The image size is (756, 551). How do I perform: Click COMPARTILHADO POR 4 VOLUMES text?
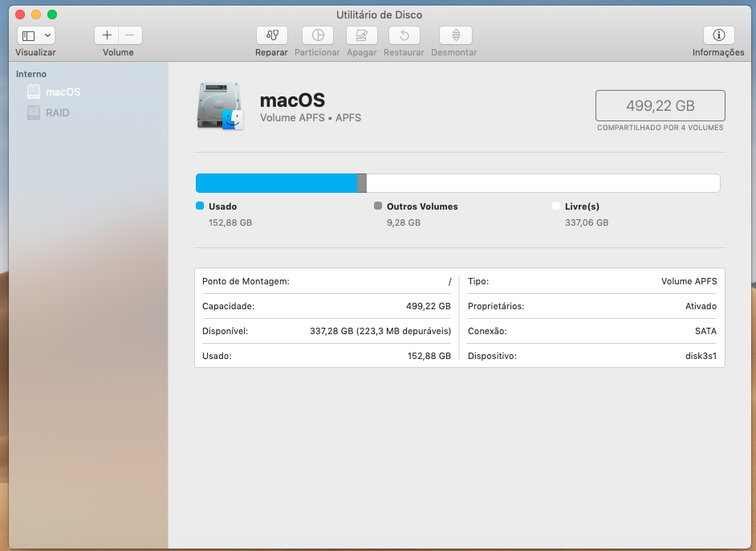click(x=660, y=128)
